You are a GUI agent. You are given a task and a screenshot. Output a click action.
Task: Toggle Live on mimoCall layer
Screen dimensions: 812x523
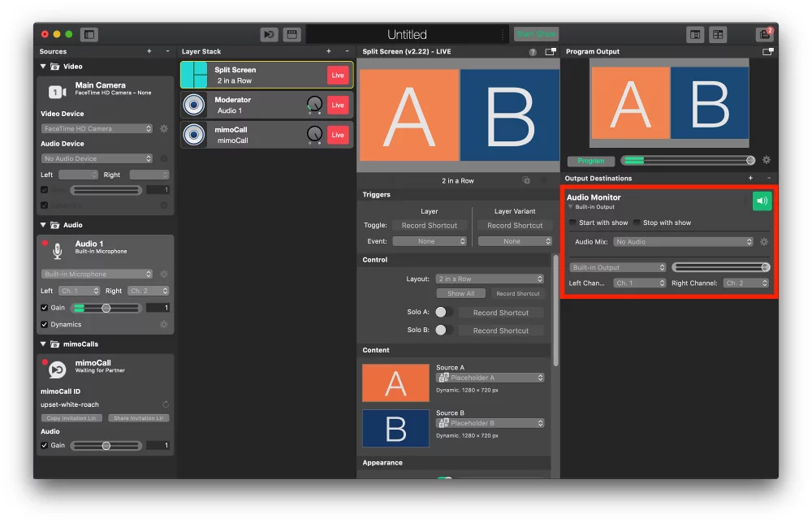click(x=338, y=135)
